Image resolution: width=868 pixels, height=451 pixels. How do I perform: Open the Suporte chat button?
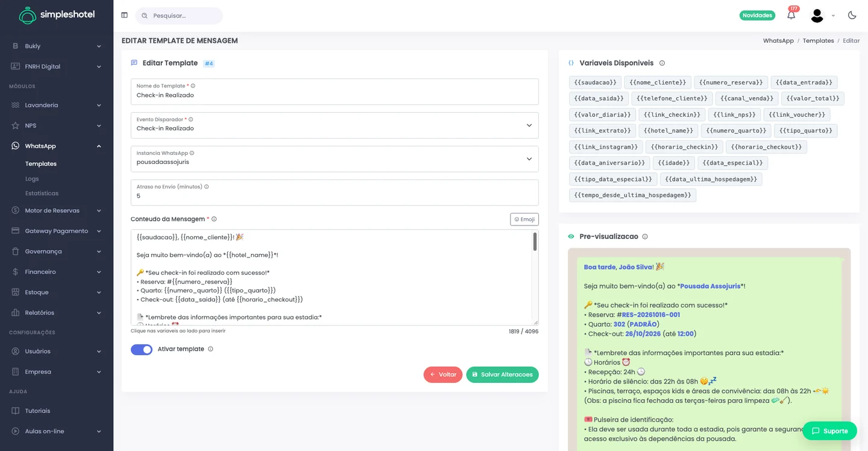[829, 430]
